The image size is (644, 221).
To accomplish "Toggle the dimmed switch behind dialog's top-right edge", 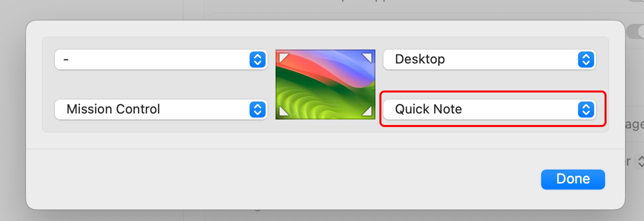I will pyautogui.click(x=635, y=31).
